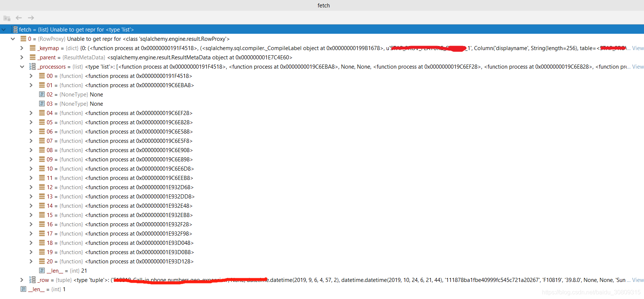The image size is (644, 299).
Task: Click the forward navigation arrow
Action: click(31, 18)
